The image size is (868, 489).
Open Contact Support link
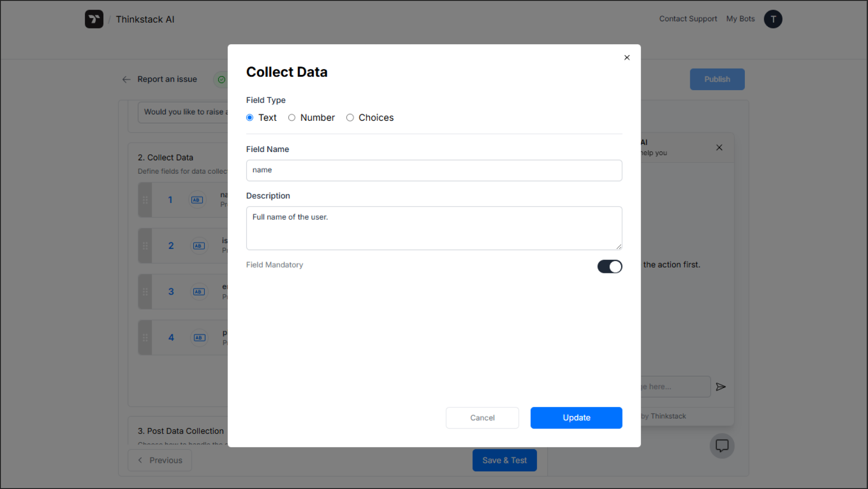click(688, 19)
